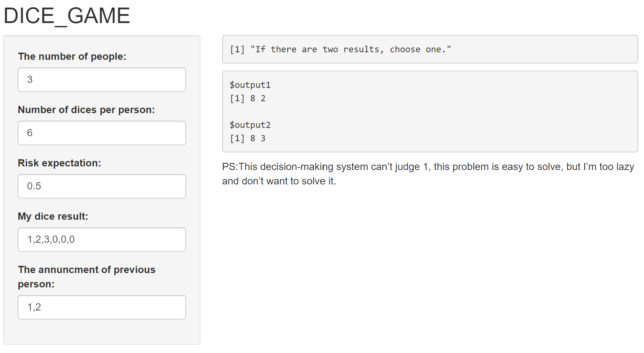The image size is (644, 353).
Task: Click the 'The number of people:' label
Action: coord(72,57)
